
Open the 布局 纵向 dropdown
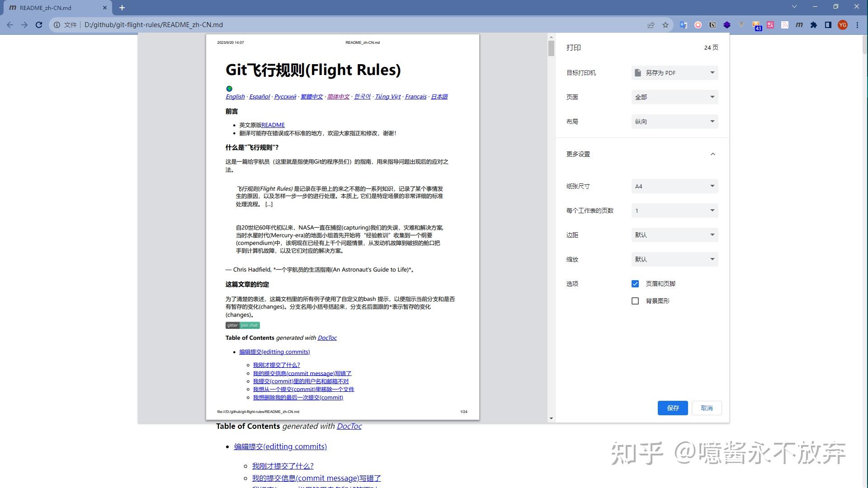[675, 122]
